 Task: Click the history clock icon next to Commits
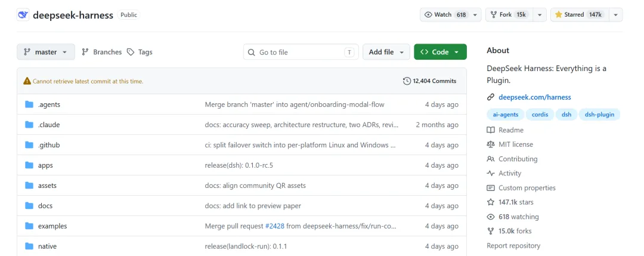407,81
